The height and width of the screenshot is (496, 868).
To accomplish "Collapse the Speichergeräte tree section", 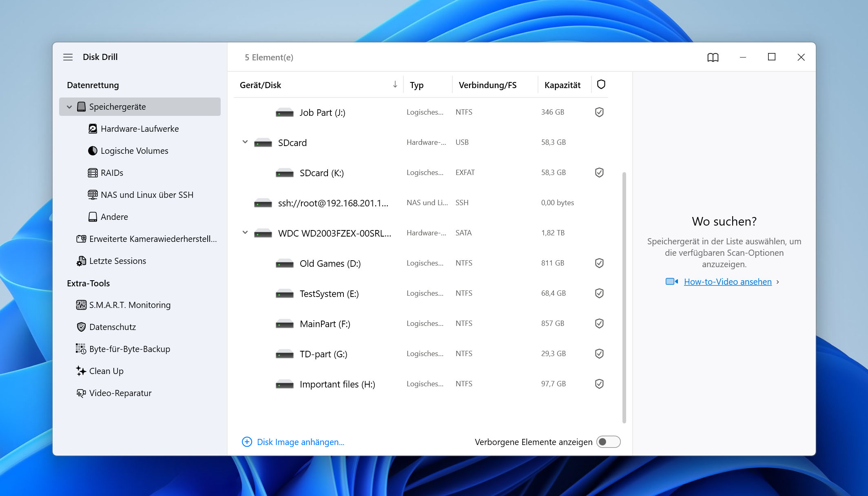I will (x=69, y=107).
